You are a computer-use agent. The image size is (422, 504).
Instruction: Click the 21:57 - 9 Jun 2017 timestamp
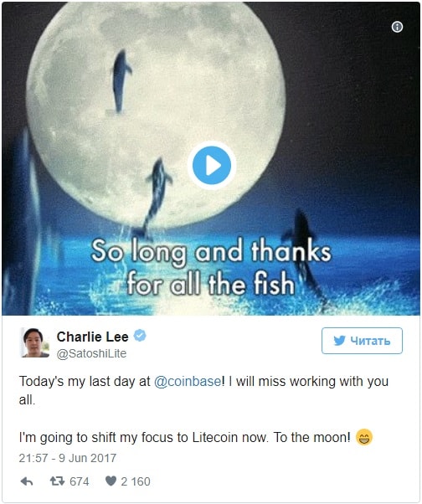(68, 458)
